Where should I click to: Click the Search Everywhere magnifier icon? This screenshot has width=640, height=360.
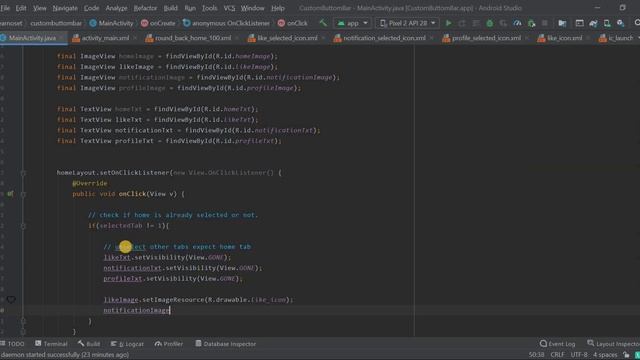[x=637, y=23]
